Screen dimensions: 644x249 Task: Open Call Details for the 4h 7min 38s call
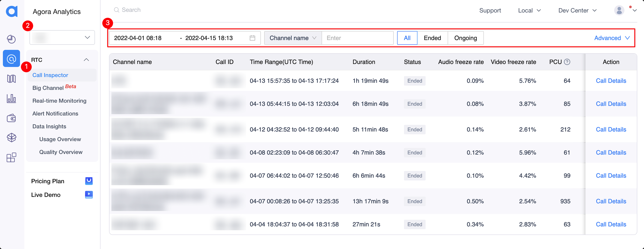(x=611, y=152)
